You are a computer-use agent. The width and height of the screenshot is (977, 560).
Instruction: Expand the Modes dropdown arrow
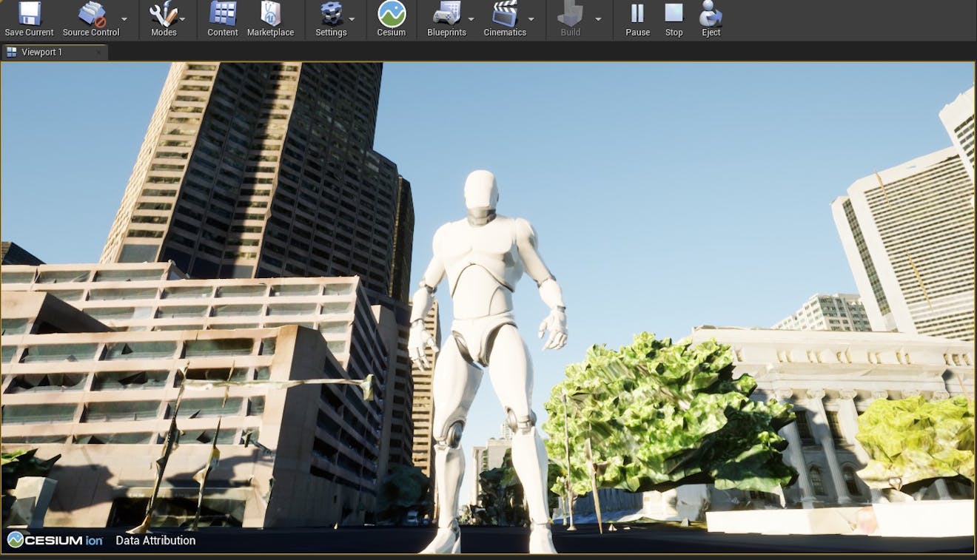[183, 19]
